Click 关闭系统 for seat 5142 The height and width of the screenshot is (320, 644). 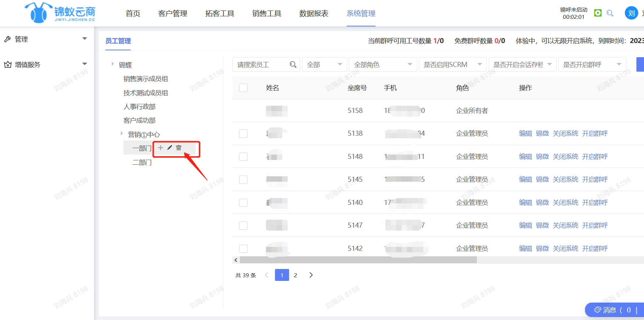[565, 249]
